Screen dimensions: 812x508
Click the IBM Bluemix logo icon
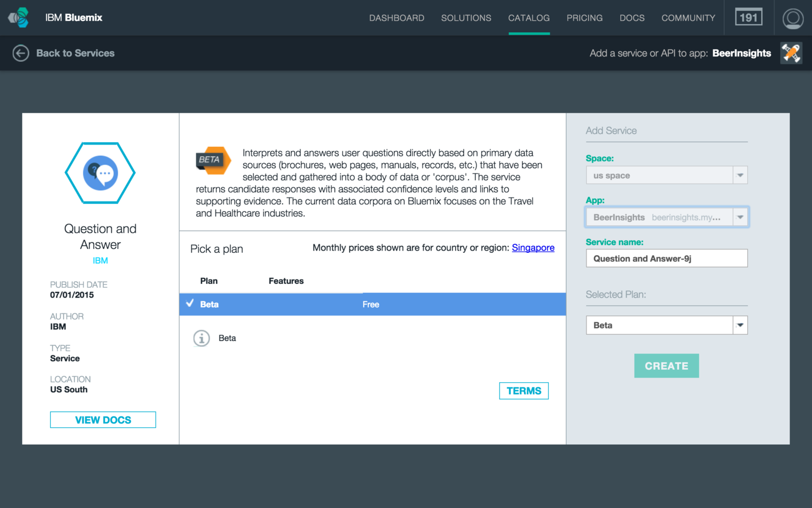[x=19, y=17]
